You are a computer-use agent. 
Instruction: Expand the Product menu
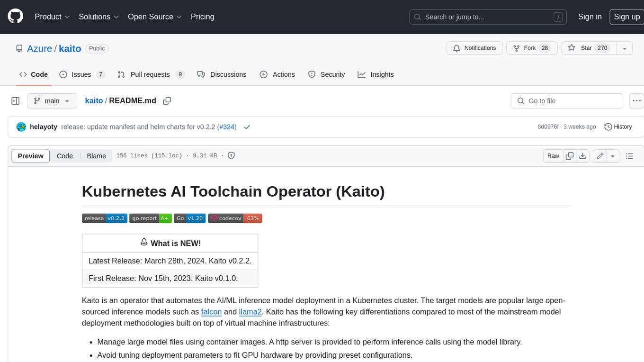[x=52, y=17]
